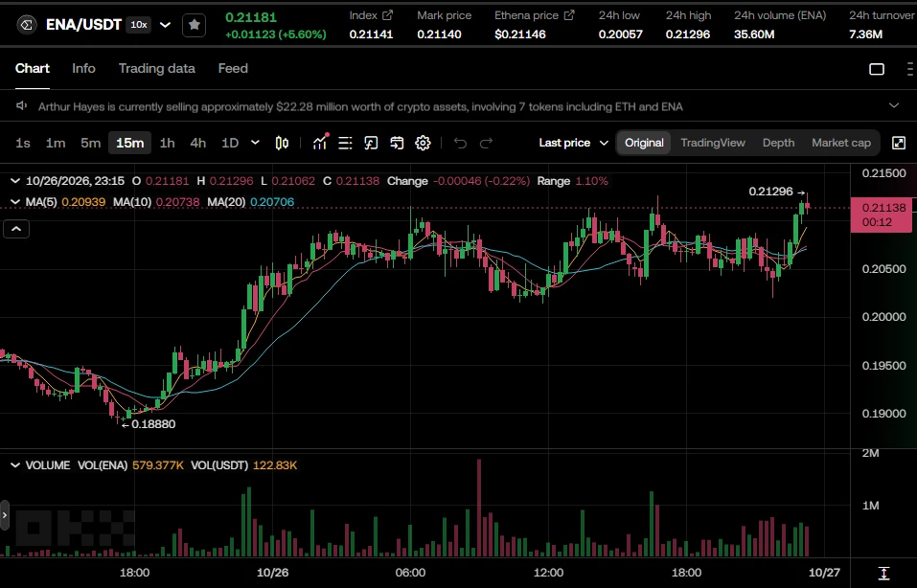
Task: Open the Index external link icon
Action: (x=387, y=15)
